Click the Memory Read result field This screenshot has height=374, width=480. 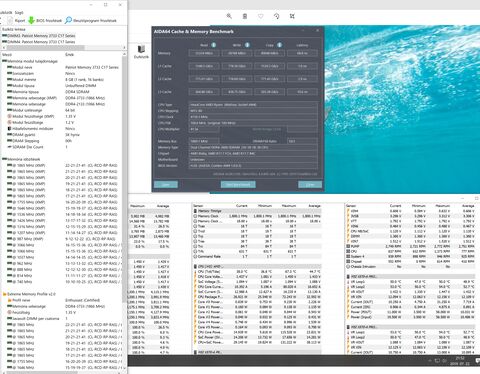[204, 53]
